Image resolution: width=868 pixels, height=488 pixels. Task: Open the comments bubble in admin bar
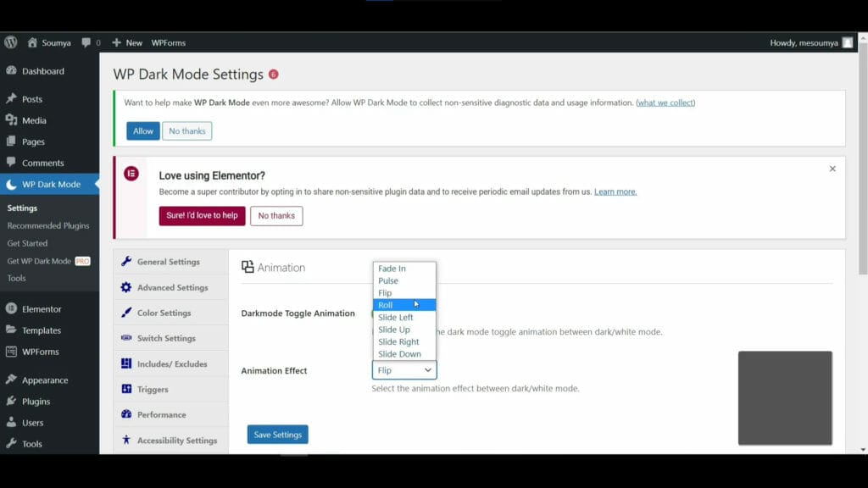tap(86, 42)
